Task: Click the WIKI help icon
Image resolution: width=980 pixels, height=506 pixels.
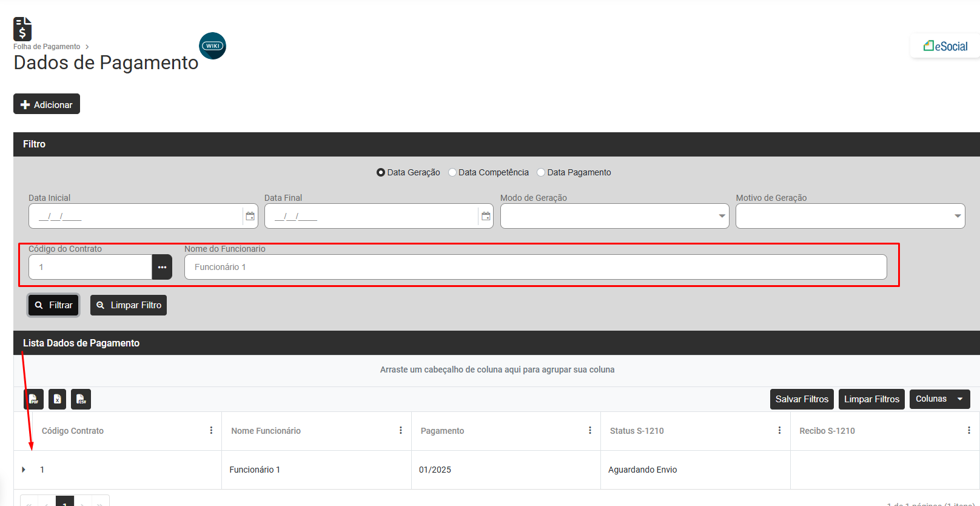Action: (x=212, y=46)
